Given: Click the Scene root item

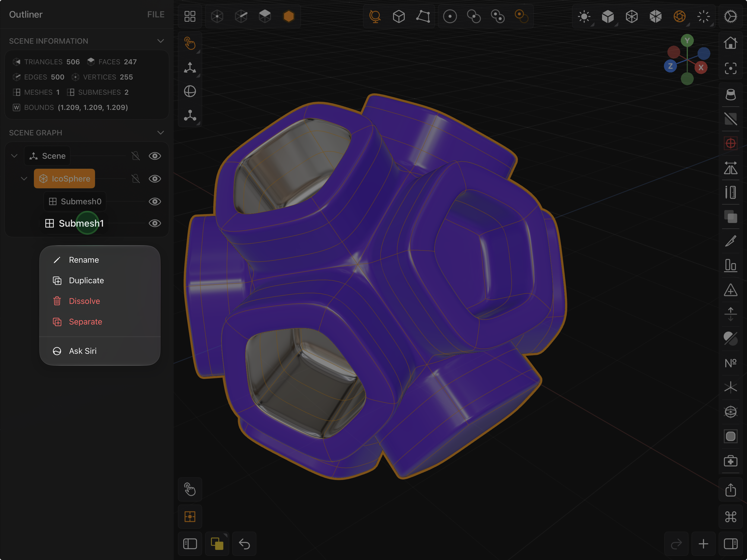Looking at the screenshot, I should [x=47, y=156].
